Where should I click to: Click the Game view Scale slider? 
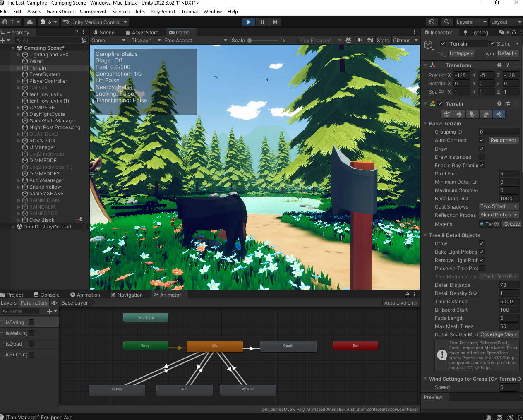[263, 40]
